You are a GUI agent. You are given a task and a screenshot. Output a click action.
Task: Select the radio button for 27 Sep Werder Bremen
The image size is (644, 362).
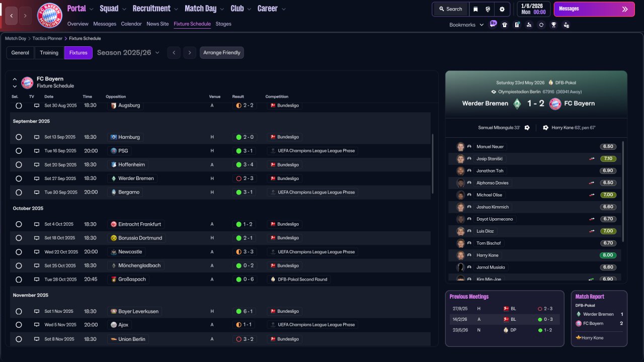click(19, 178)
